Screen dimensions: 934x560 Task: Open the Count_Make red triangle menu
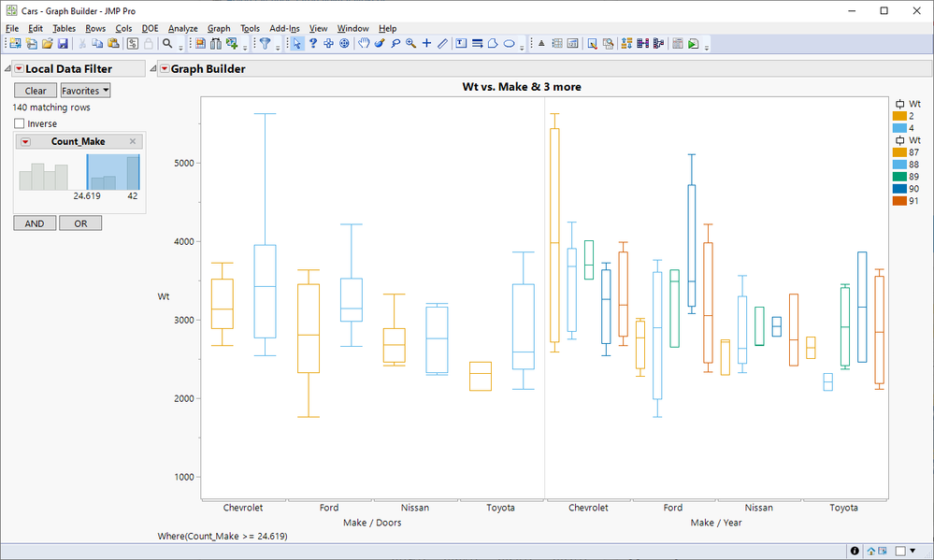point(25,142)
